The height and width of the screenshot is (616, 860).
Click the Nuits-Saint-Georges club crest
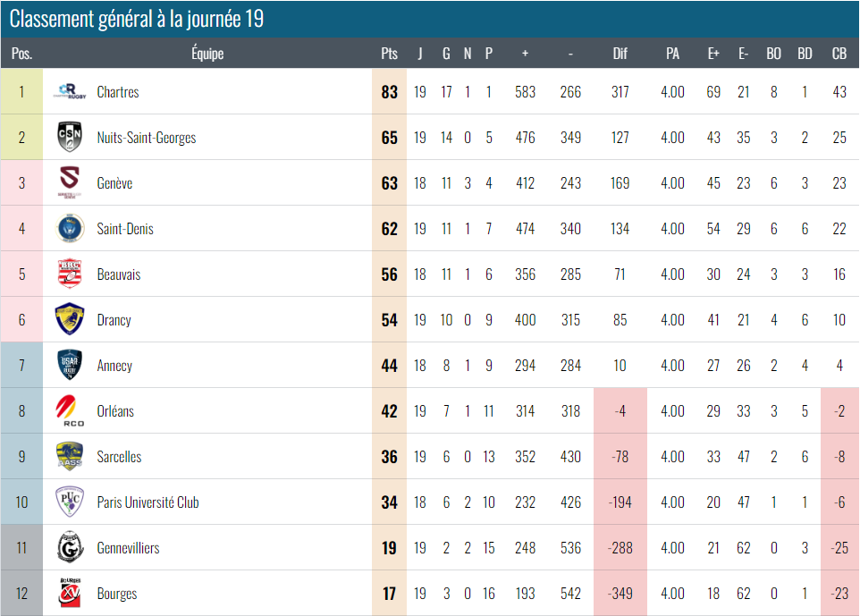tap(70, 137)
